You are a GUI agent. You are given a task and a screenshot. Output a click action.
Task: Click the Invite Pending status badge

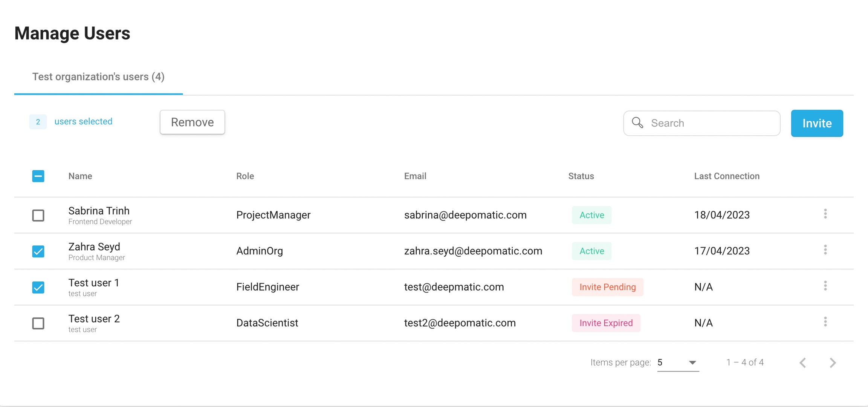(x=607, y=287)
